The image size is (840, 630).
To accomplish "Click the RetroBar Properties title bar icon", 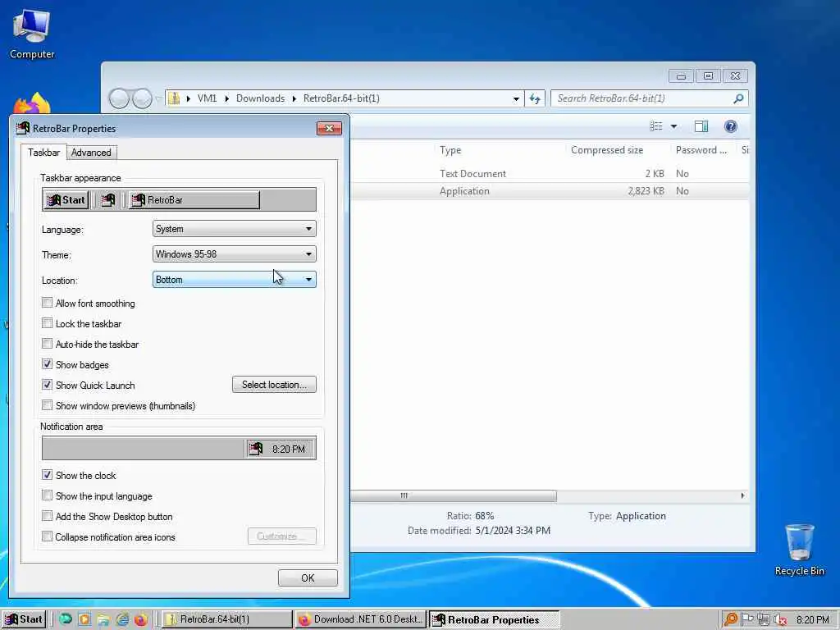I will click(x=22, y=128).
